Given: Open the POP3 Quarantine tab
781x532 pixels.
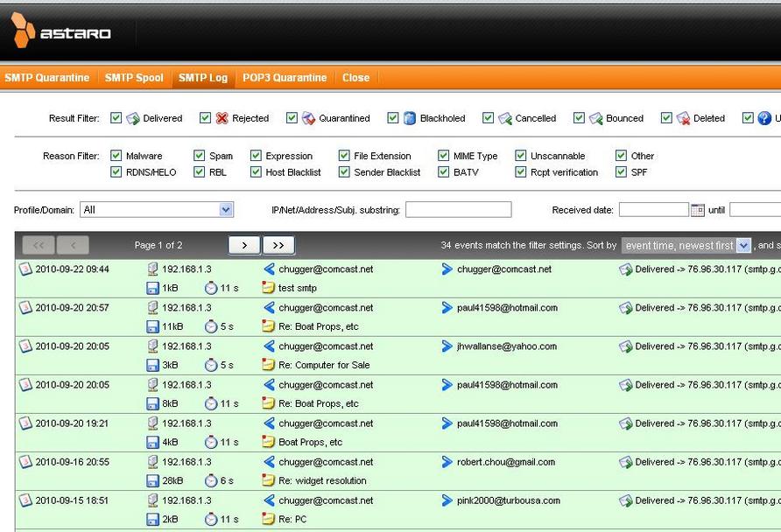Looking at the screenshot, I should pos(285,78).
